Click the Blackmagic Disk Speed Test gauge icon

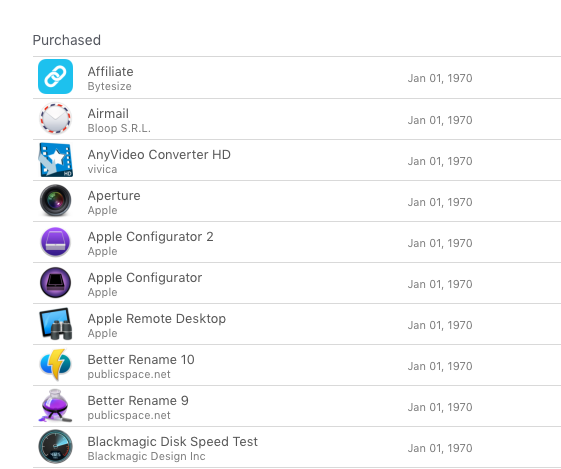coord(55,446)
